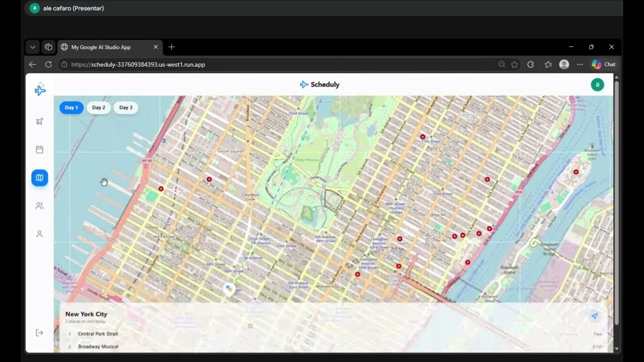Expand the tab search dropdown chevron

coord(33,47)
